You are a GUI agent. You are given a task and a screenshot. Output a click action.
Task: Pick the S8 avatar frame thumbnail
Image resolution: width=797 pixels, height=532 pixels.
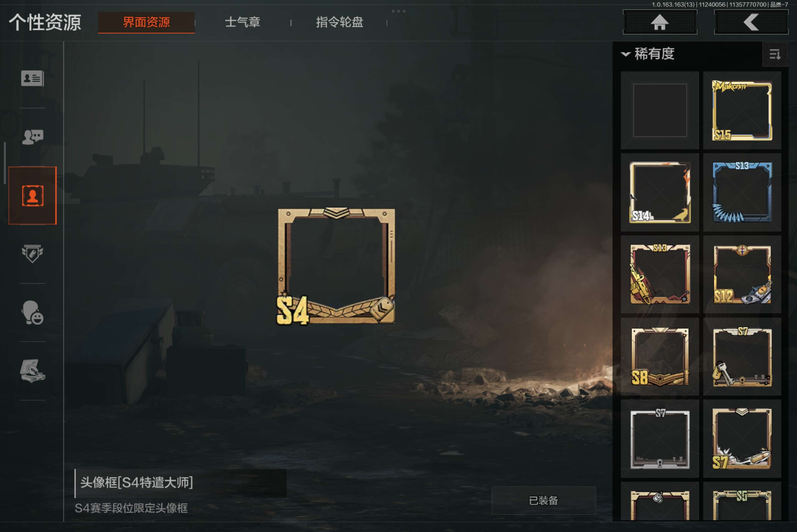(660, 357)
